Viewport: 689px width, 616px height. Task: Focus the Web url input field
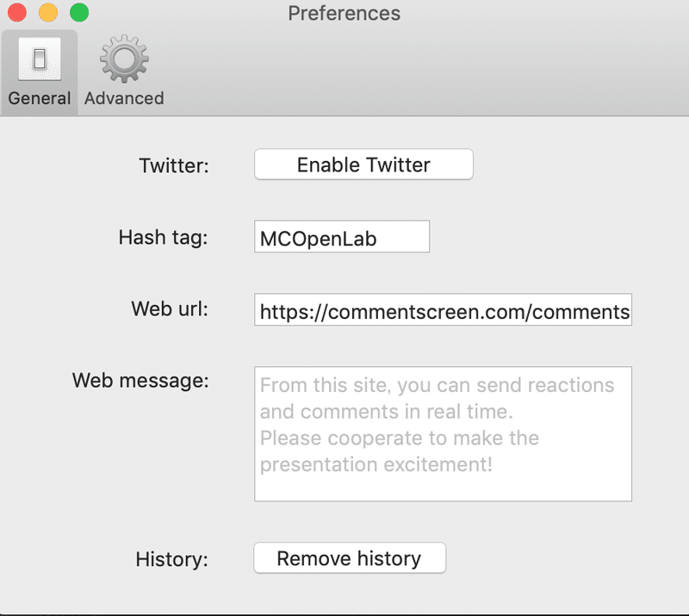(x=443, y=310)
